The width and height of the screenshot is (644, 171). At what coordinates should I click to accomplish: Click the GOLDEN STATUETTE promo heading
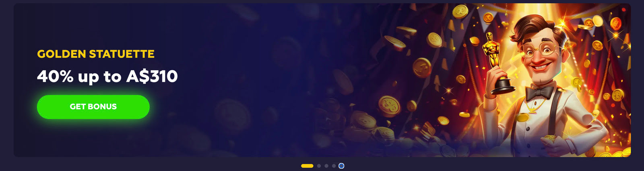(x=96, y=54)
